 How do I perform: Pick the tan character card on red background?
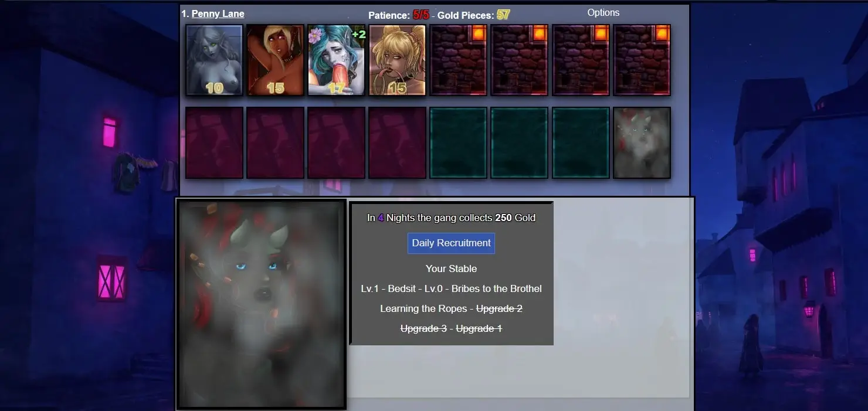coord(275,60)
